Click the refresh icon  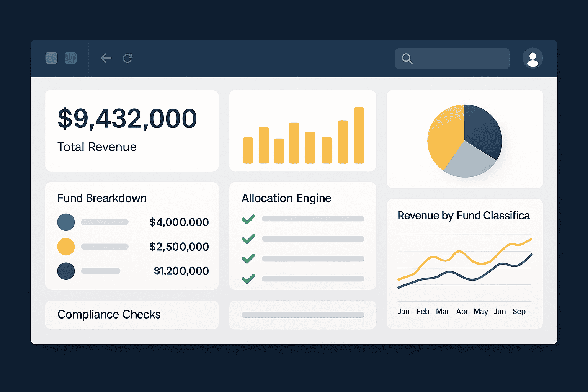pos(127,58)
